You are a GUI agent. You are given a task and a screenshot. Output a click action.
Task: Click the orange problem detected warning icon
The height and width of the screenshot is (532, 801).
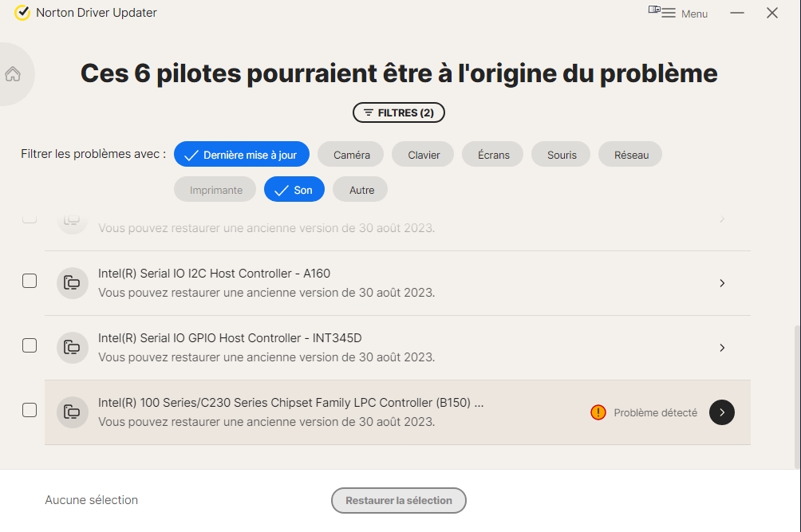(x=598, y=412)
